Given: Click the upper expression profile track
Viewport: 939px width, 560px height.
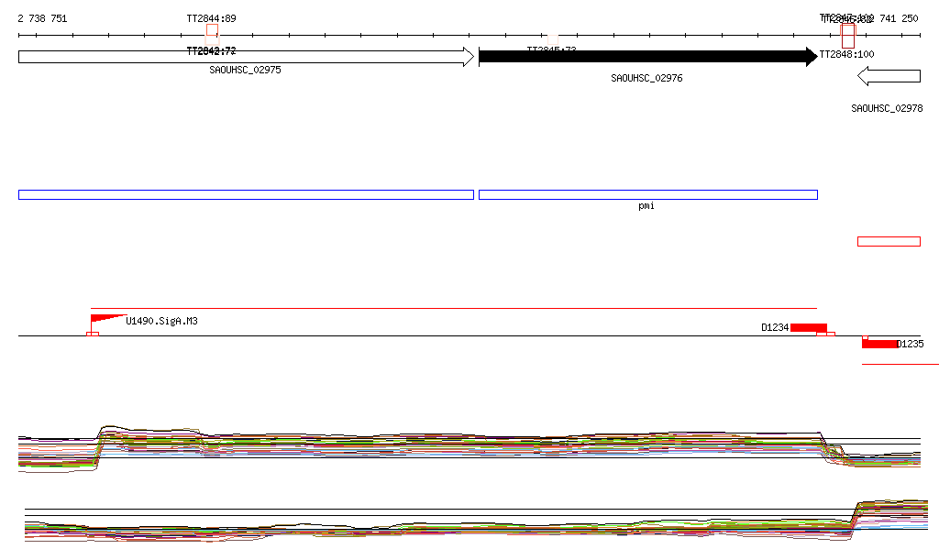Looking at the screenshot, I should tap(458, 445).
